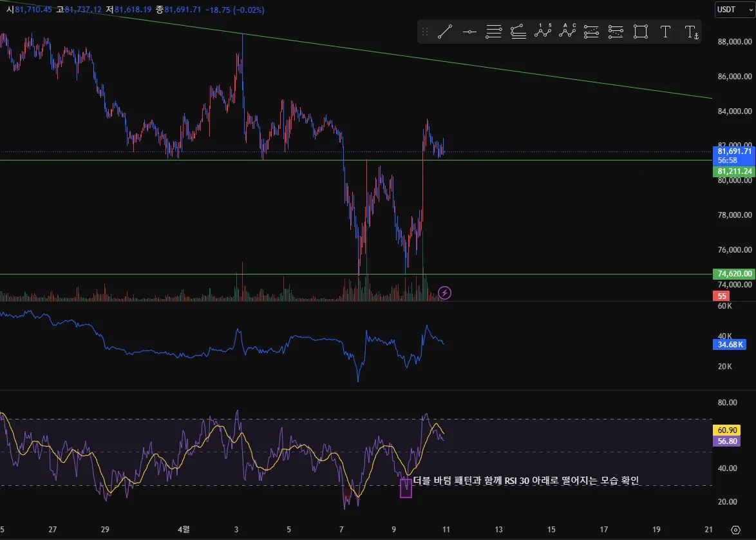Select the Text tool
Image resolution: width=756 pixels, height=540 pixels.
click(x=665, y=32)
